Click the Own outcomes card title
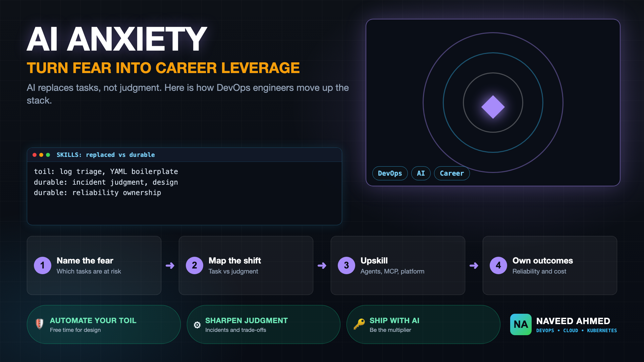This screenshot has height=362, width=644. [x=542, y=260]
